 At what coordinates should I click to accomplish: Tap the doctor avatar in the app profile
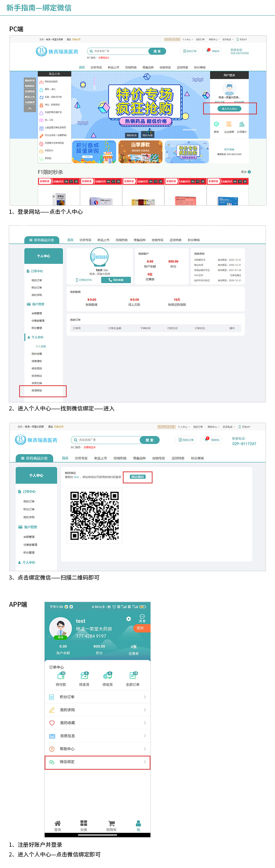click(x=60, y=628)
